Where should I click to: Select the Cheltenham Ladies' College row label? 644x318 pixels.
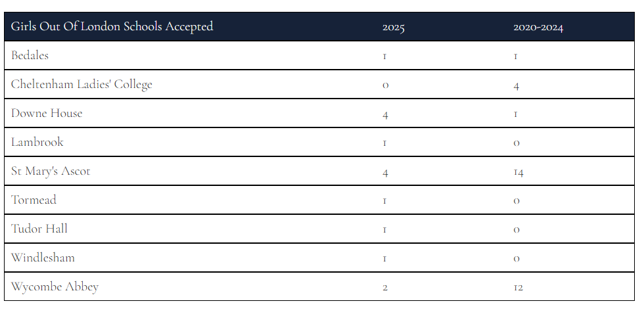(x=81, y=85)
